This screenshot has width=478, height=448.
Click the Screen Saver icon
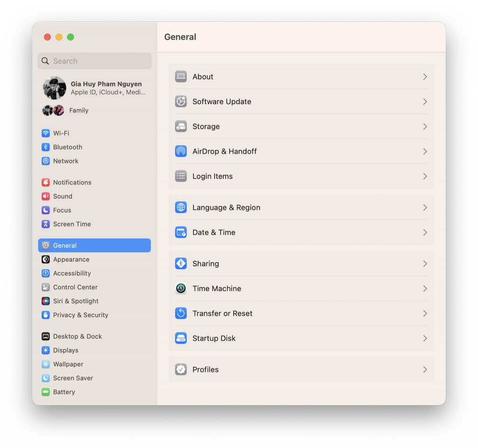tap(46, 378)
